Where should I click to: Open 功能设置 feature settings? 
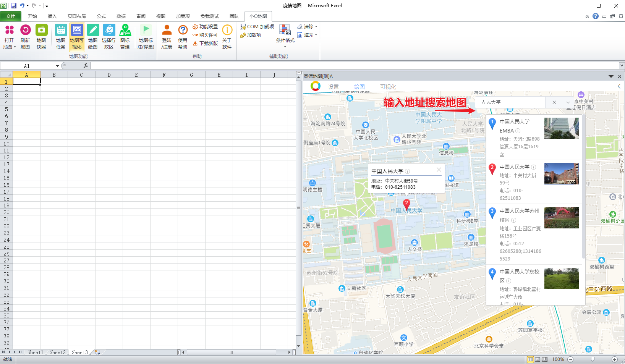[x=205, y=27]
